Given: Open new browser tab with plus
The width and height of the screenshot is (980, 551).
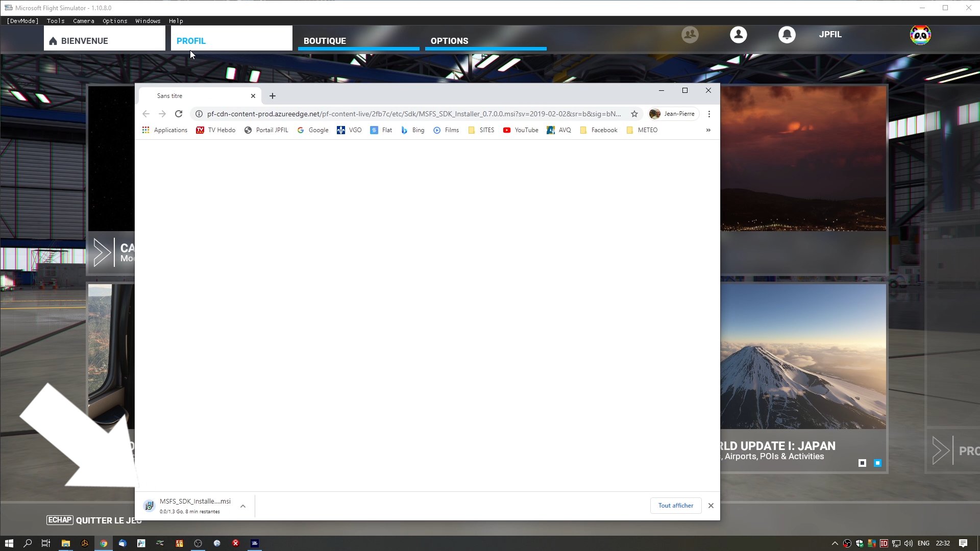Looking at the screenshot, I should pyautogui.click(x=273, y=96).
